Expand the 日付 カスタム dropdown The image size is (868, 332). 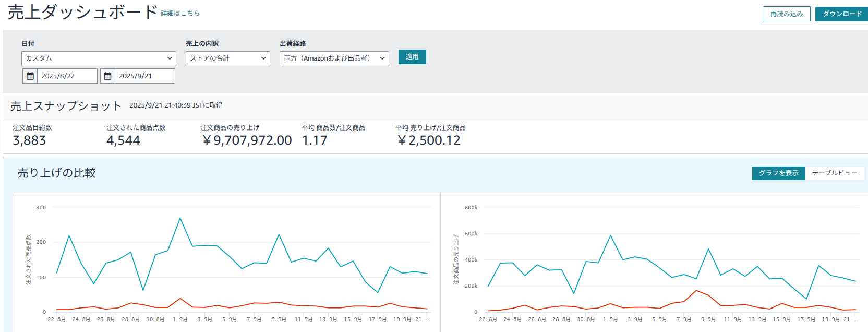99,58
